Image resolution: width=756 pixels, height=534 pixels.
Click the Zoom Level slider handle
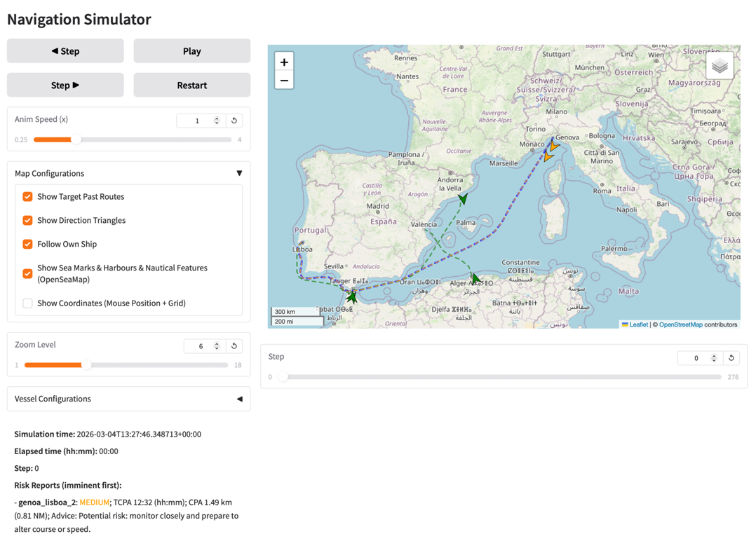click(86, 365)
